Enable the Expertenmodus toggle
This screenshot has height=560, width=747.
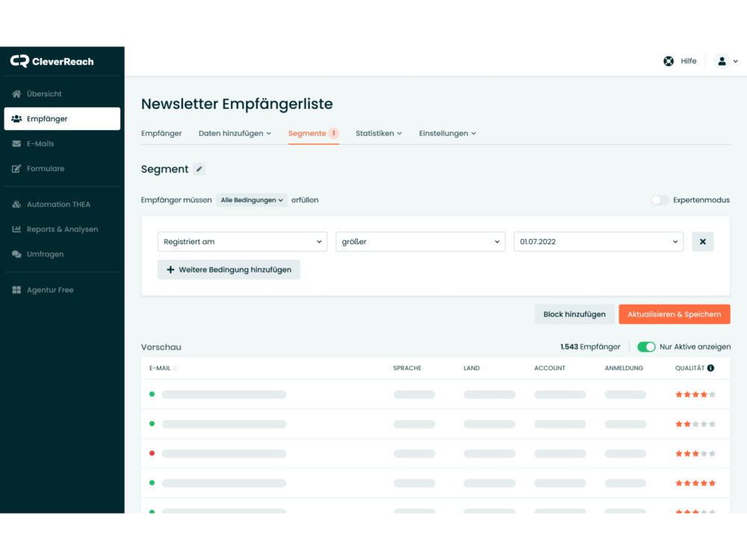(660, 200)
